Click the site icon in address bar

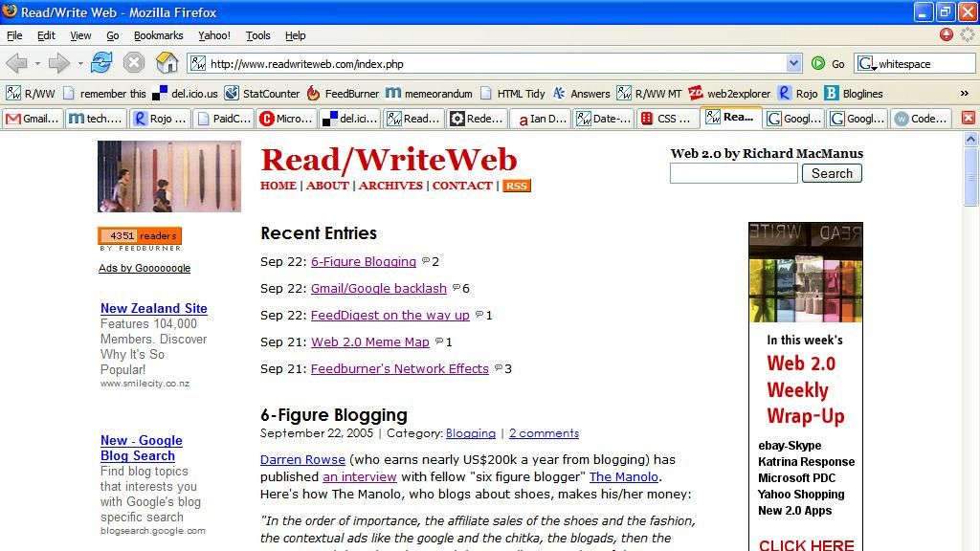click(198, 63)
